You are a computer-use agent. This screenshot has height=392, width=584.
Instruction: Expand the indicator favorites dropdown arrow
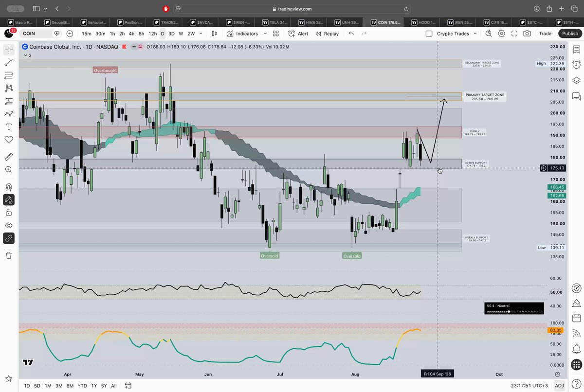pos(265,34)
